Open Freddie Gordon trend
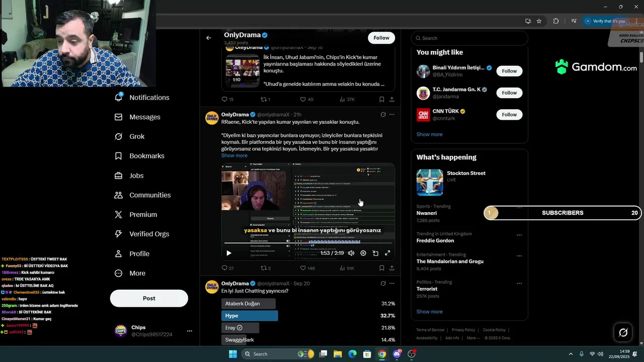The width and height of the screenshot is (644, 362). coord(435,240)
